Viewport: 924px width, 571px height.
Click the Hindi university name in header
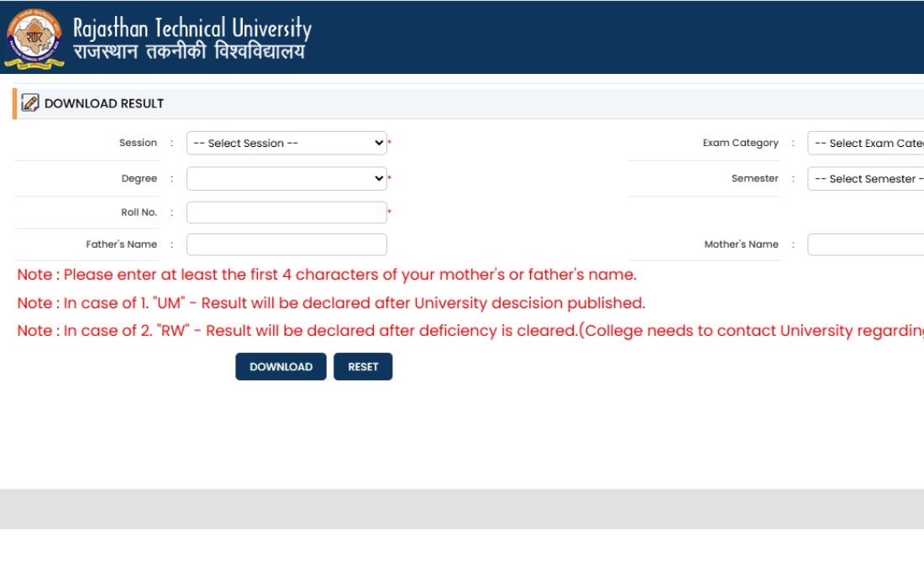[189, 52]
